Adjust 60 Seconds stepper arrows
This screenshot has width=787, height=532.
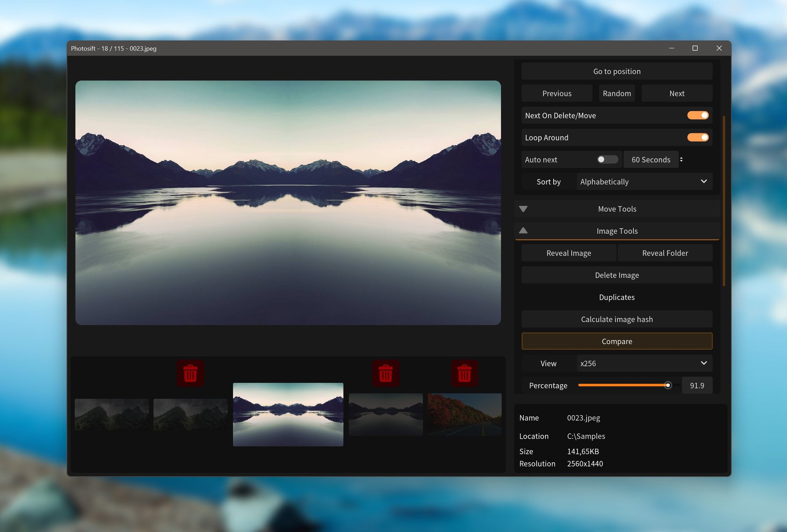coord(681,159)
